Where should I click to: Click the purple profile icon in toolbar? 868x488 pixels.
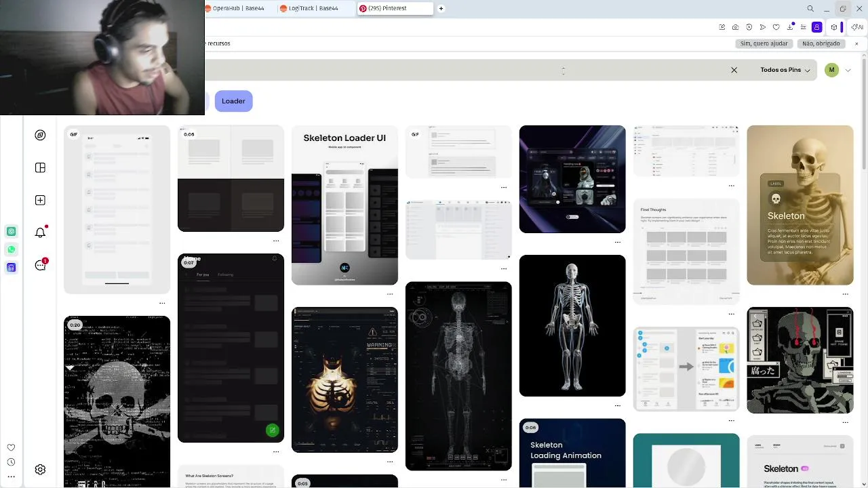click(x=817, y=27)
